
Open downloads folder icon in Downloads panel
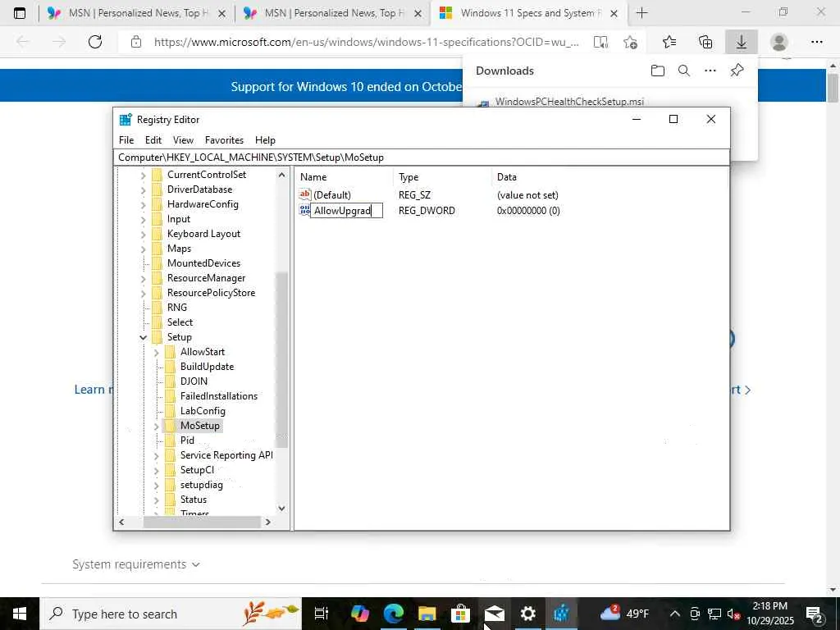(657, 71)
